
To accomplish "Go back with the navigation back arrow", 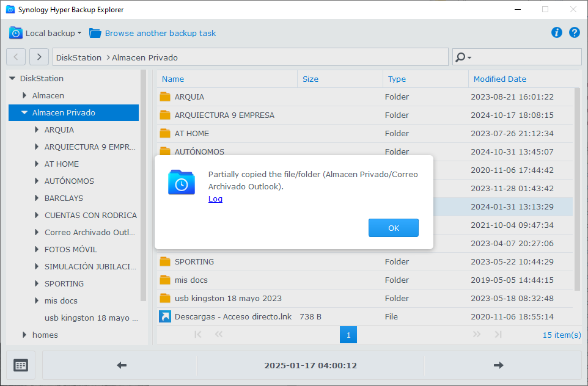I will coord(16,57).
